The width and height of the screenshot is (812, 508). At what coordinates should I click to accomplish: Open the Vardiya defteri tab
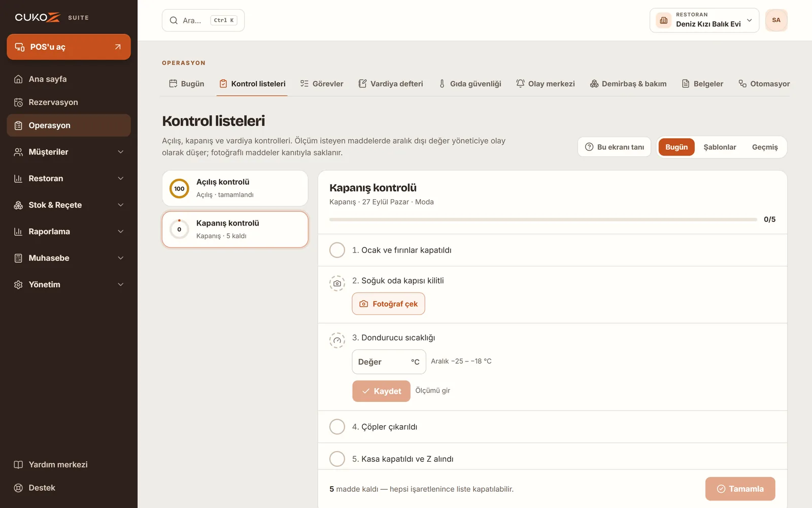click(391, 84)
